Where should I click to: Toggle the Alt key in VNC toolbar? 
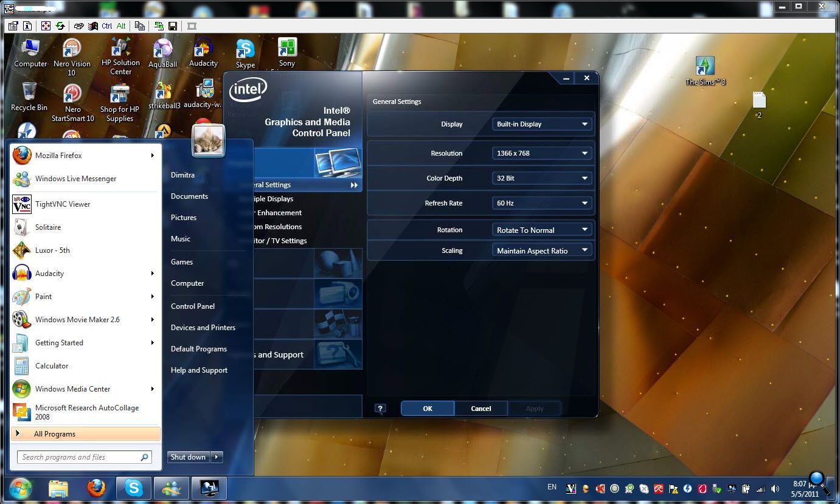coord(121,26)
